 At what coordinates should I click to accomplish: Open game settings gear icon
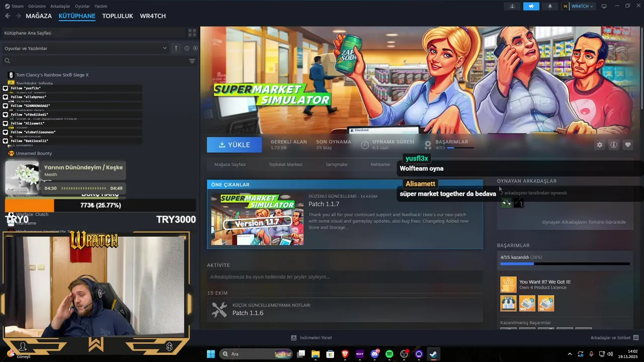coord(599,145)
